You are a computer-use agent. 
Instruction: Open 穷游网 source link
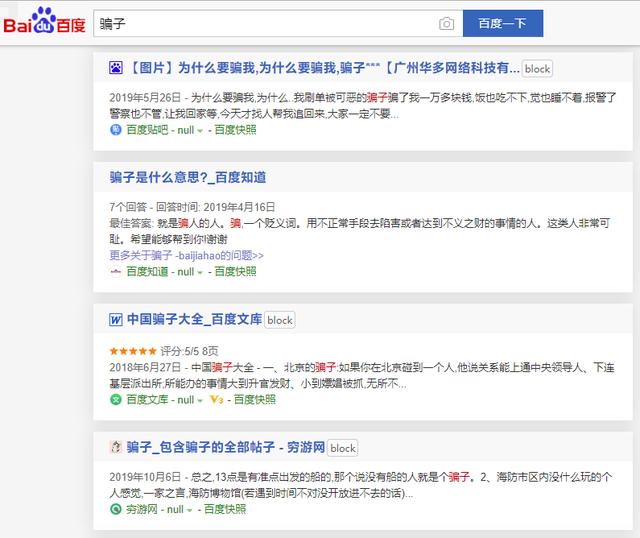tap(142, 509)
